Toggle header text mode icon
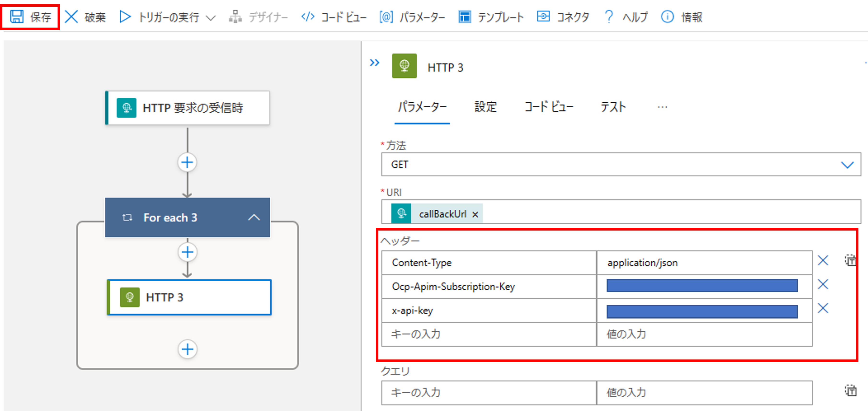 (x=850, y=260)
